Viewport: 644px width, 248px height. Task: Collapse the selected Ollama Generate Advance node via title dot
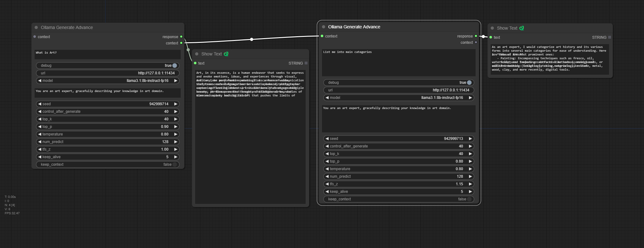(x=324, y=27)
